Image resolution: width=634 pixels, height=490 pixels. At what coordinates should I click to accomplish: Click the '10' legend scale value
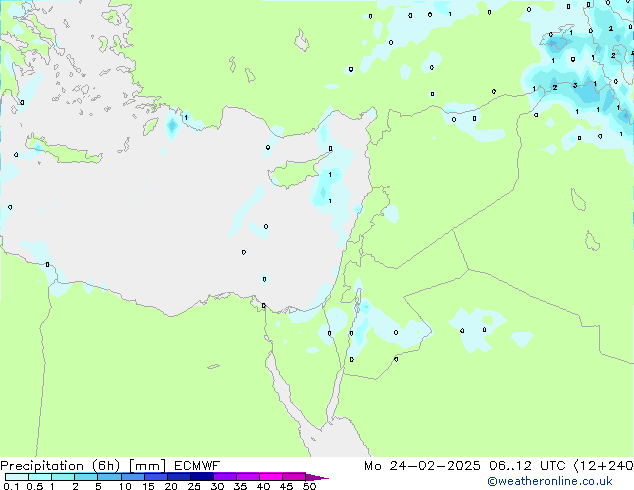125,486
